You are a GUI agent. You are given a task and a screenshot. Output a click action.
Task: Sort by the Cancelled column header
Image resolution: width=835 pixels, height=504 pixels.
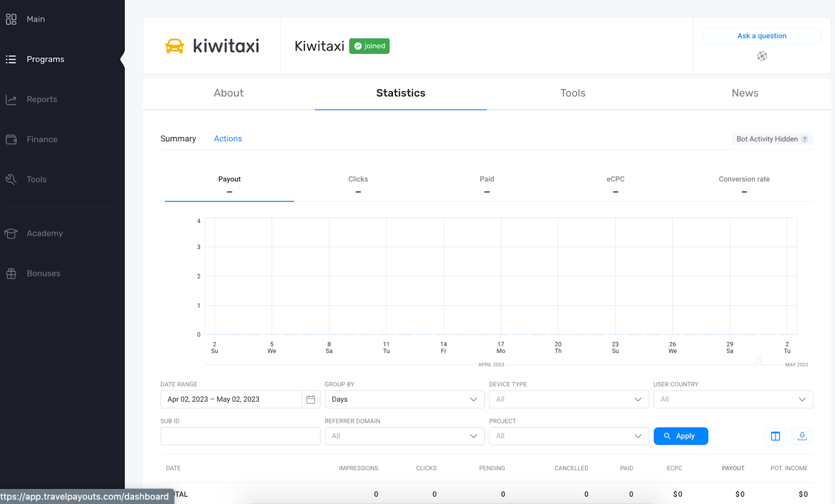pyautogui.click(x=571, y=469)
